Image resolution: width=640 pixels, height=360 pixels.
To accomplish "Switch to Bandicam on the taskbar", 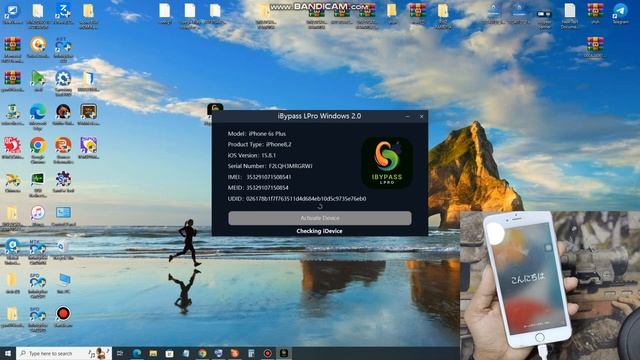I will click(267, 353).
